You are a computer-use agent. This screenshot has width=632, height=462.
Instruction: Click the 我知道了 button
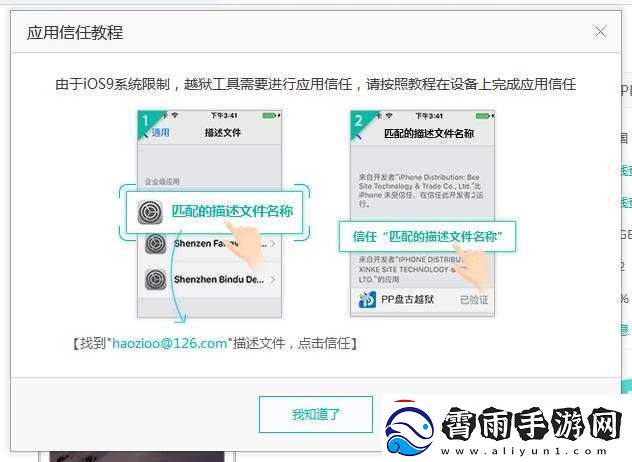tap(316, 414)
